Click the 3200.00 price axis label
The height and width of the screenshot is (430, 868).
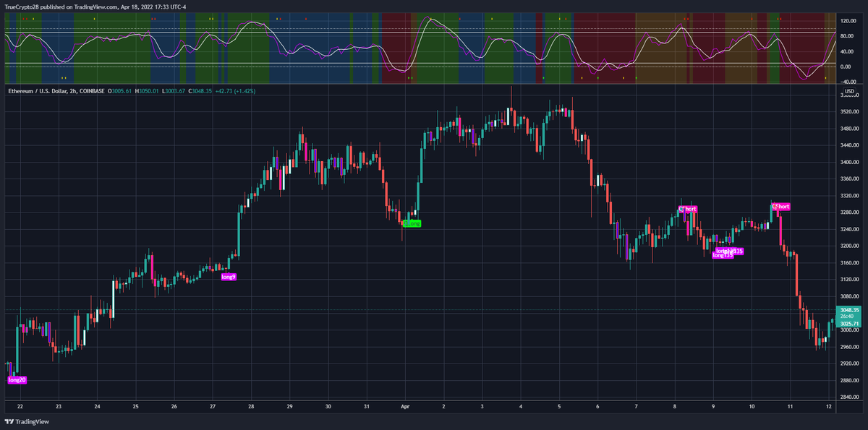(849, 246)
